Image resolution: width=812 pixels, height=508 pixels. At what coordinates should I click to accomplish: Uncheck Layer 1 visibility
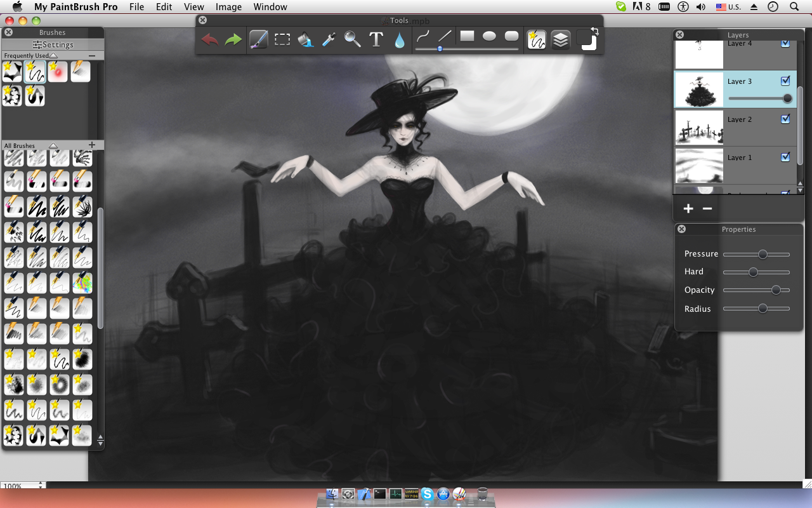pyautogui.click(x=785, y=157)
